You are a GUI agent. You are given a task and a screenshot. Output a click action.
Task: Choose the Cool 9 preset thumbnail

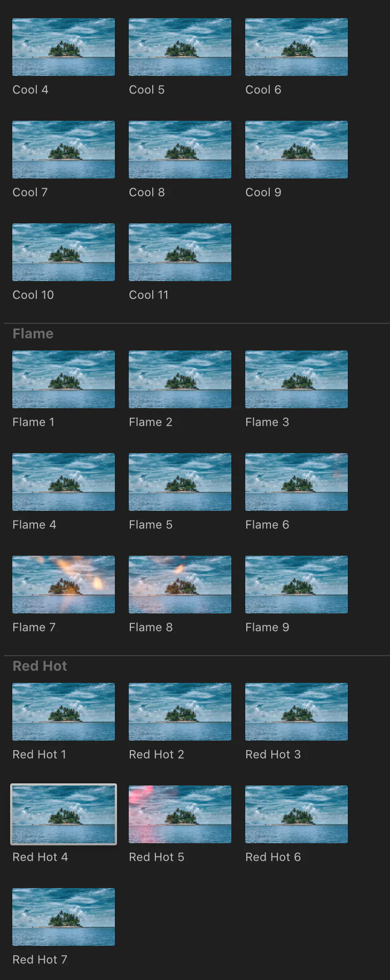click(x=297, y=150)
